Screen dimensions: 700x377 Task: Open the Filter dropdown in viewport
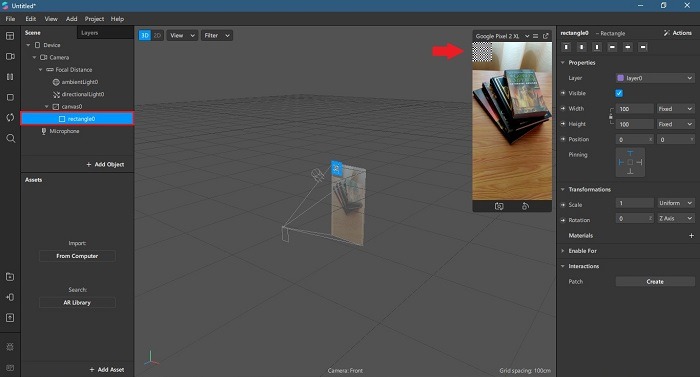point(217,35)
